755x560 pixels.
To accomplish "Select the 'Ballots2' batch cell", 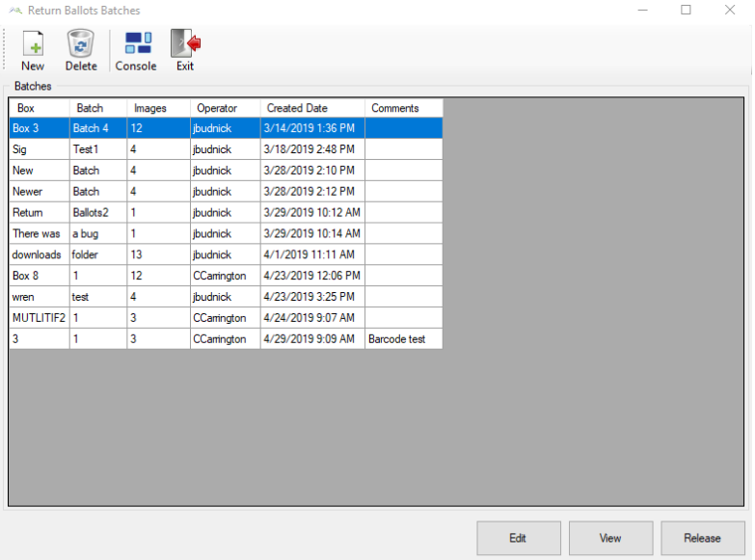I will pyautogui.click(x=98, y=212).
